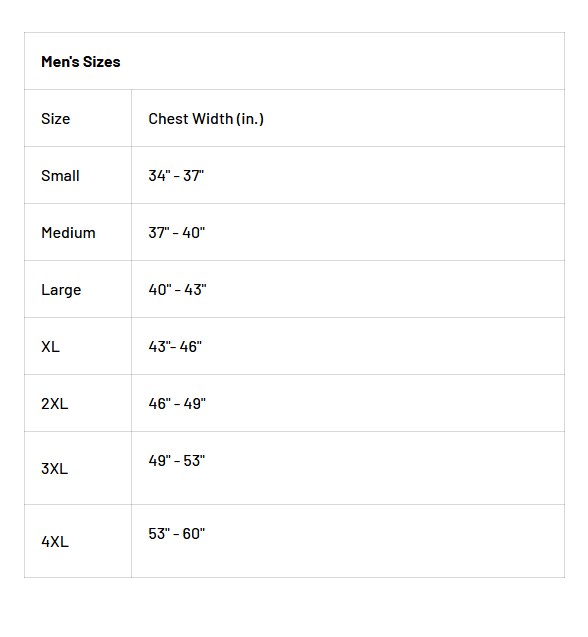Select the Large size label
Image resolution: width=588 pixels, height=637 pixels.
[61, 290]
